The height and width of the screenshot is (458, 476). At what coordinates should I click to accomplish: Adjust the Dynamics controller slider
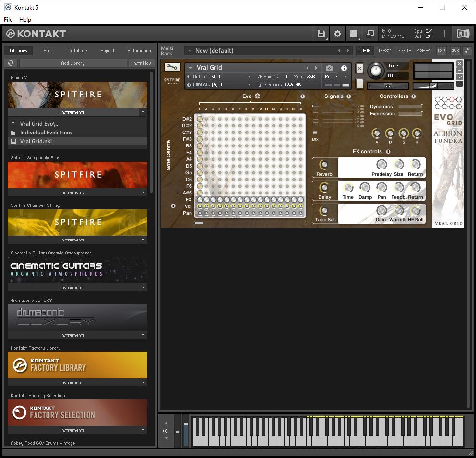tap(410, 107)
